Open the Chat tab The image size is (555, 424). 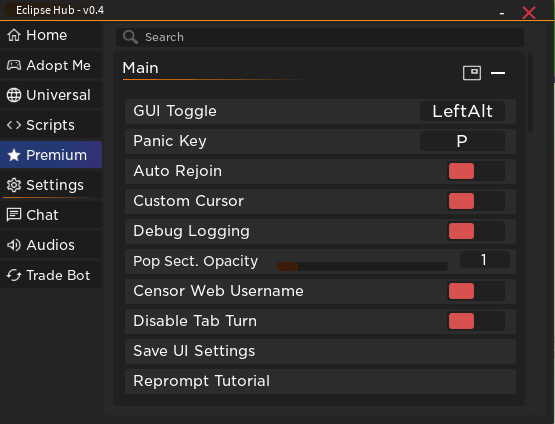tap(51, 215)
